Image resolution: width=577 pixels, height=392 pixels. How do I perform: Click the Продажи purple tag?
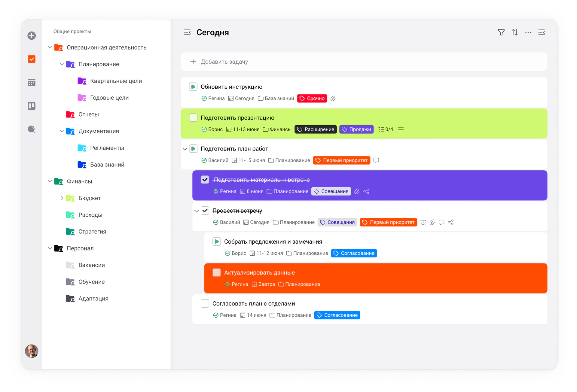point(356,129)
